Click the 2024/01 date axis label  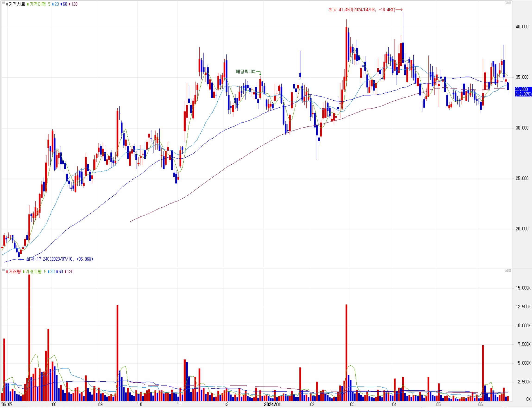272,404
